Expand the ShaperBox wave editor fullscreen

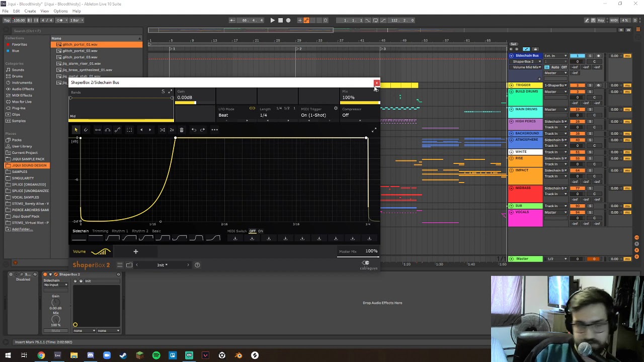(x=374, y=130)
